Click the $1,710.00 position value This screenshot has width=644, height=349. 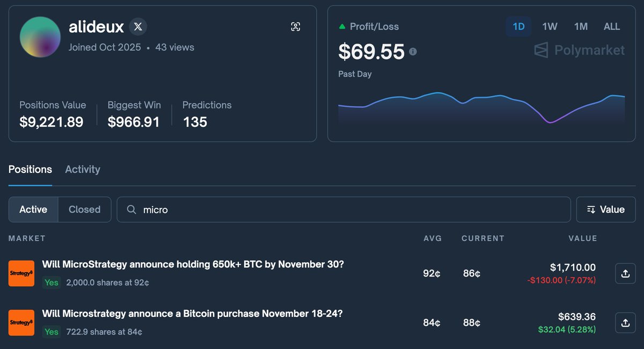pyautogui.click(x=573, y=267)
